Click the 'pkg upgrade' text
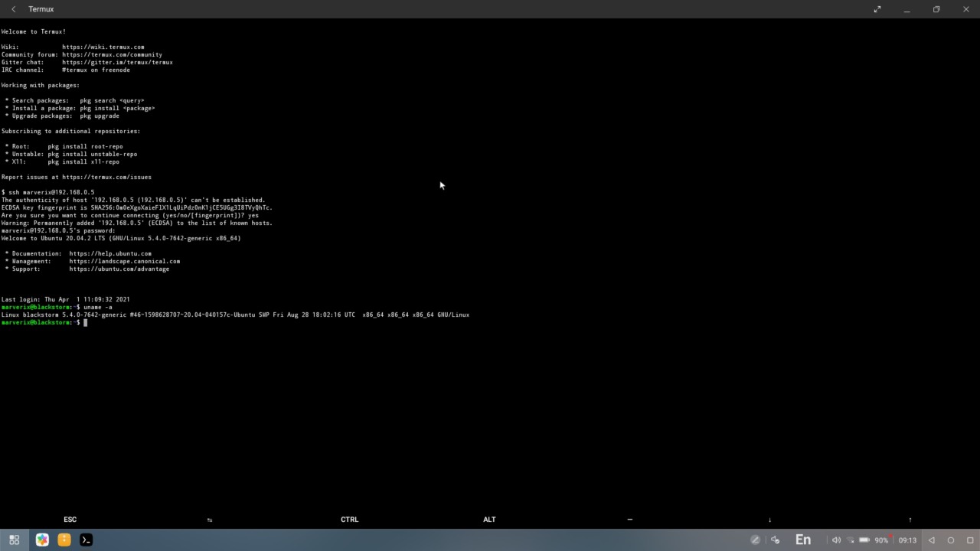 point(100,116)
